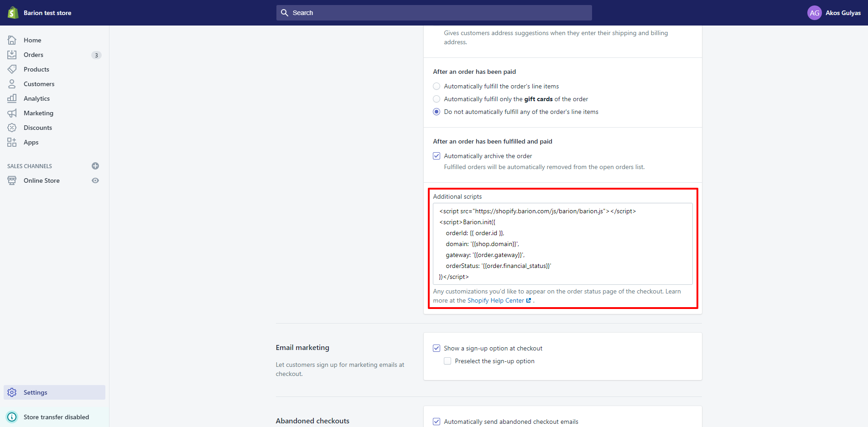Click the Products tag icon
Image resolution: width=868 pixels, height=427 pixels.
coord(12,69)
